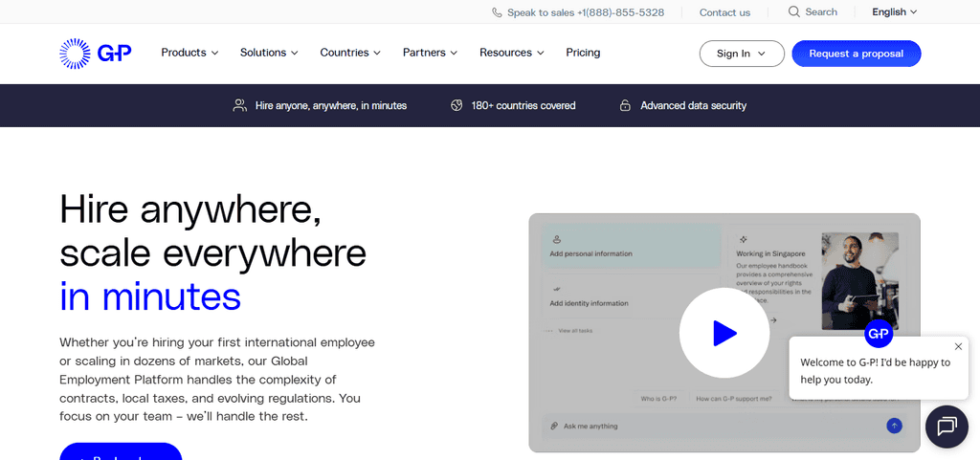Viewport: 980px width, 460px height.
Task: Click the phone icon beside Speak to sales
Action: [x=497, y=12]
